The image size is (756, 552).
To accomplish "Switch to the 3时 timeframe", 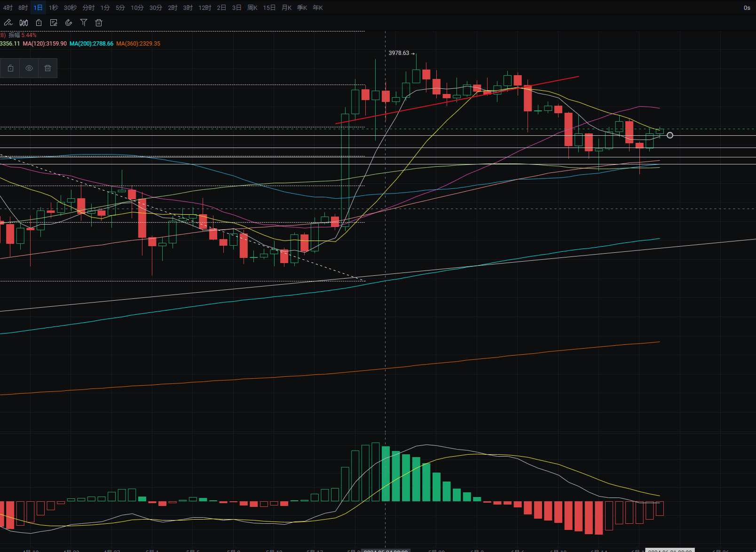I will 188,8.
